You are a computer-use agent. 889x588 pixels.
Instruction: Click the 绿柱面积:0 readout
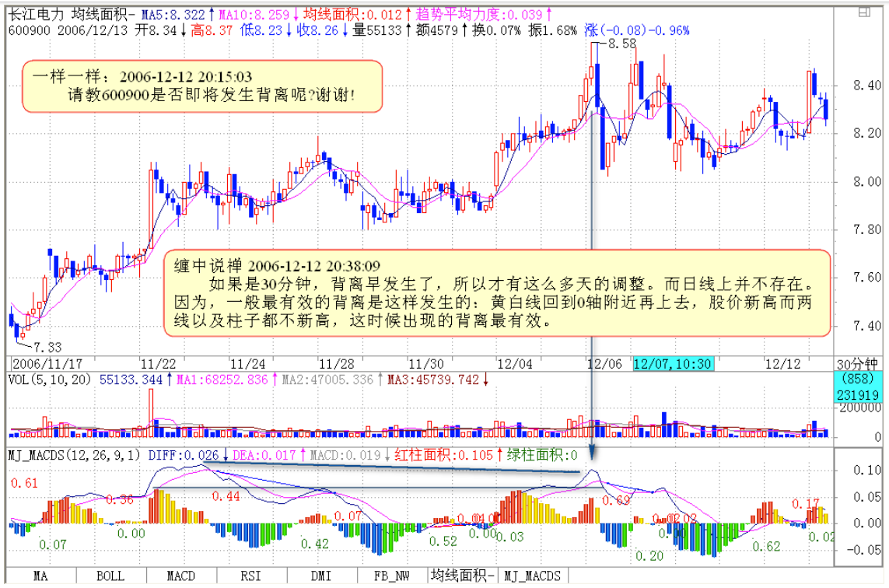click(x=542, y=455)
